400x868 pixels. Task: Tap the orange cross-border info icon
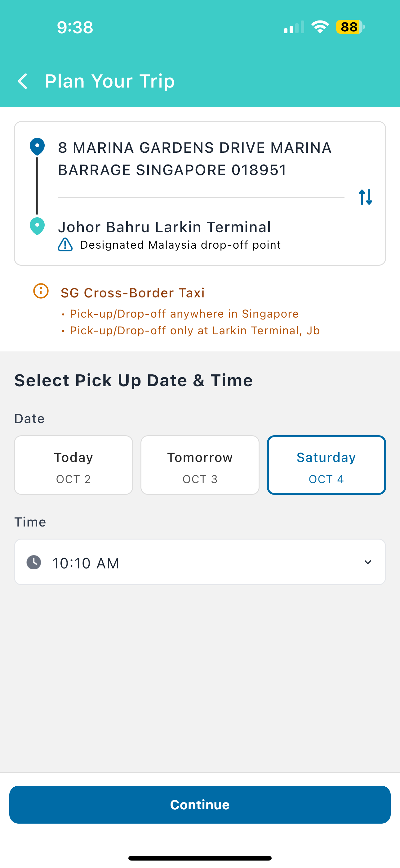coord(41,291)
